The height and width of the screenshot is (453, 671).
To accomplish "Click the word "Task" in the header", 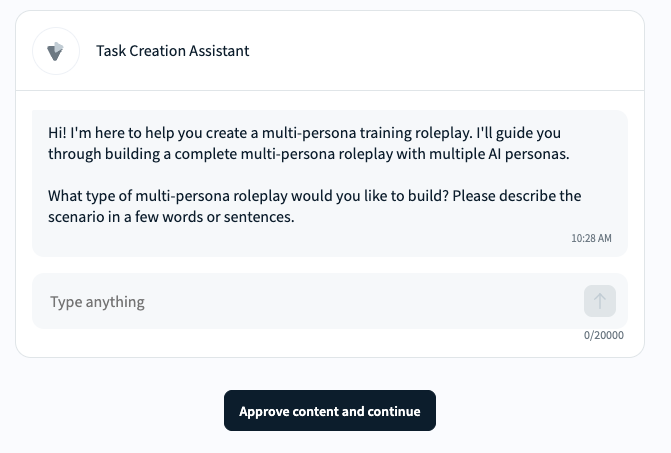I will [110, 51].
